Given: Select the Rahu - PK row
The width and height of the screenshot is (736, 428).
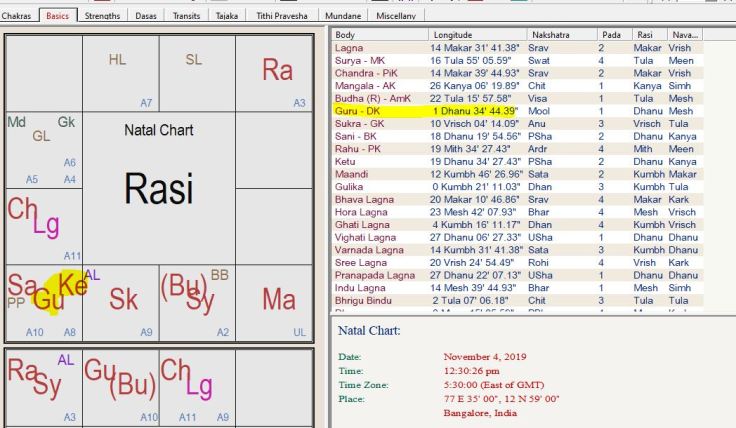Looking at the screenshot, I should pyautogui.click(x=518, y=149).
